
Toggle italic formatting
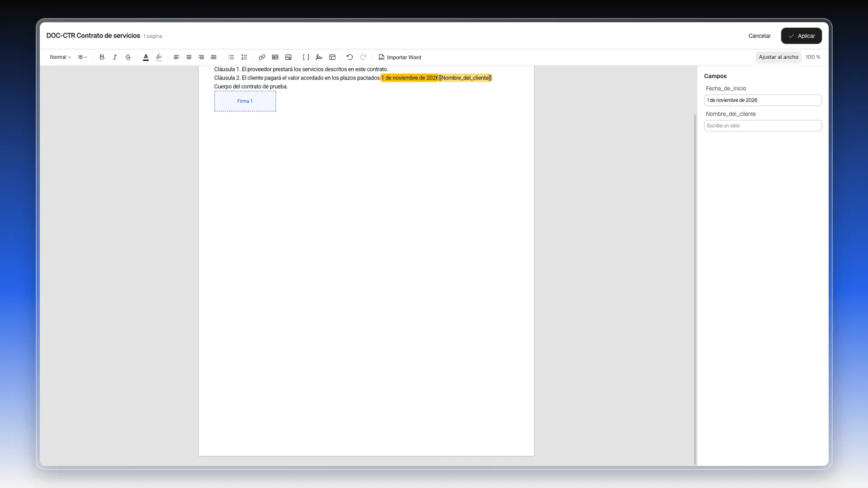click(115, 57)
